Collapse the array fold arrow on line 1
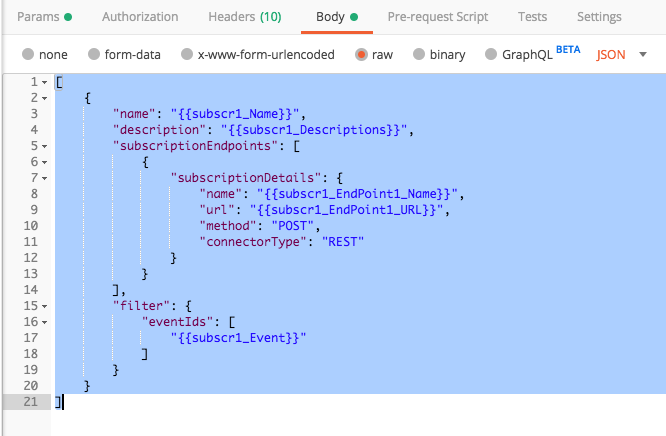This screenshot has width=666, height=436. tap(45, 82)
